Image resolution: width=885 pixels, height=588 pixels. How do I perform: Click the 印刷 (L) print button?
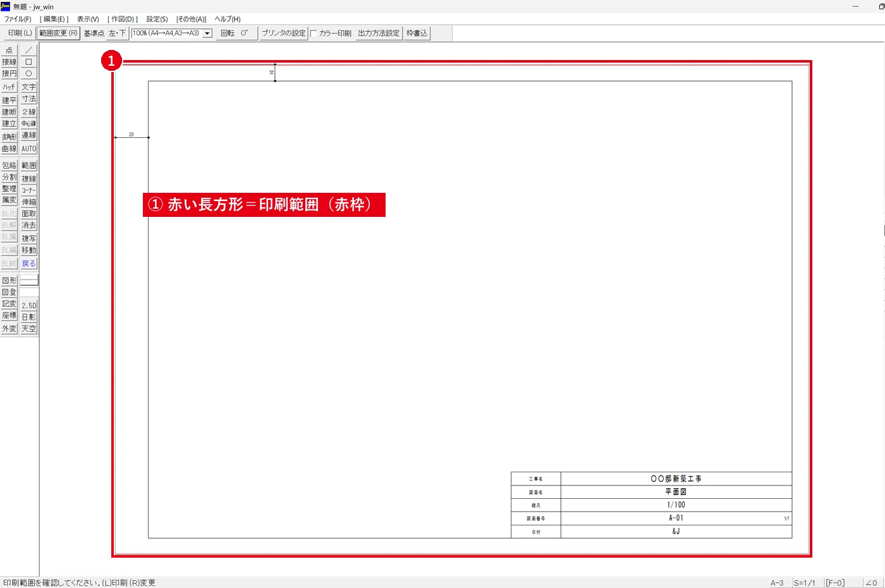(20, 34)
